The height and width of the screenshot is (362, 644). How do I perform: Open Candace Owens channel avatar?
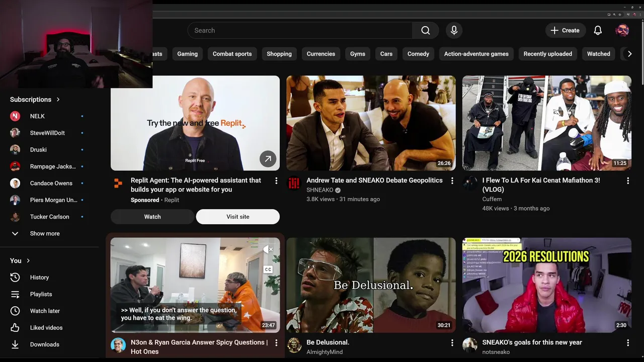tap(15, 183)
